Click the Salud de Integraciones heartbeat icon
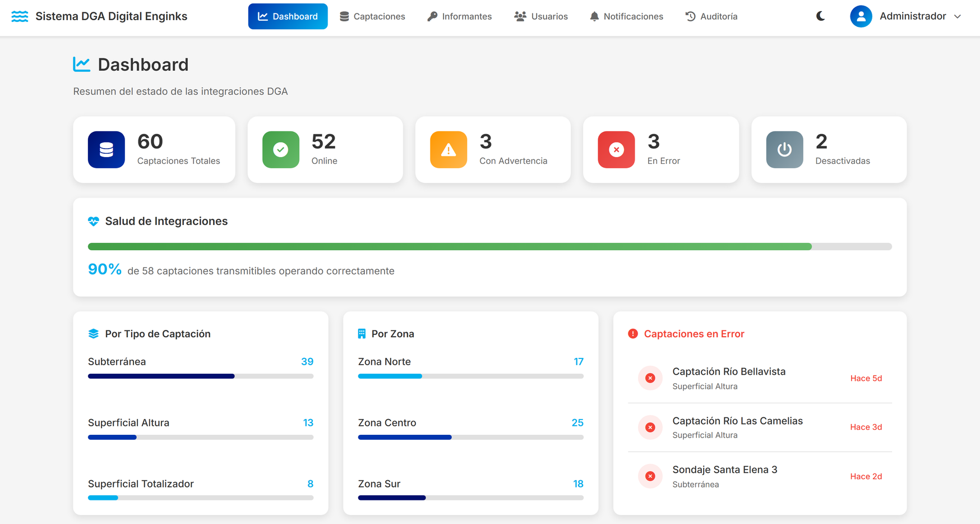The height and width of the screenshot is (524, 980). 94,221
